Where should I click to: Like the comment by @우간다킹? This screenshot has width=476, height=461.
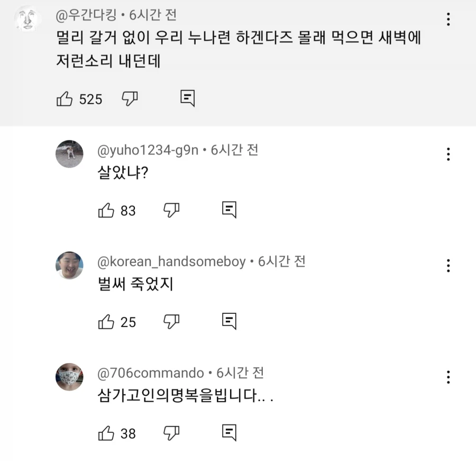[65, 98]
